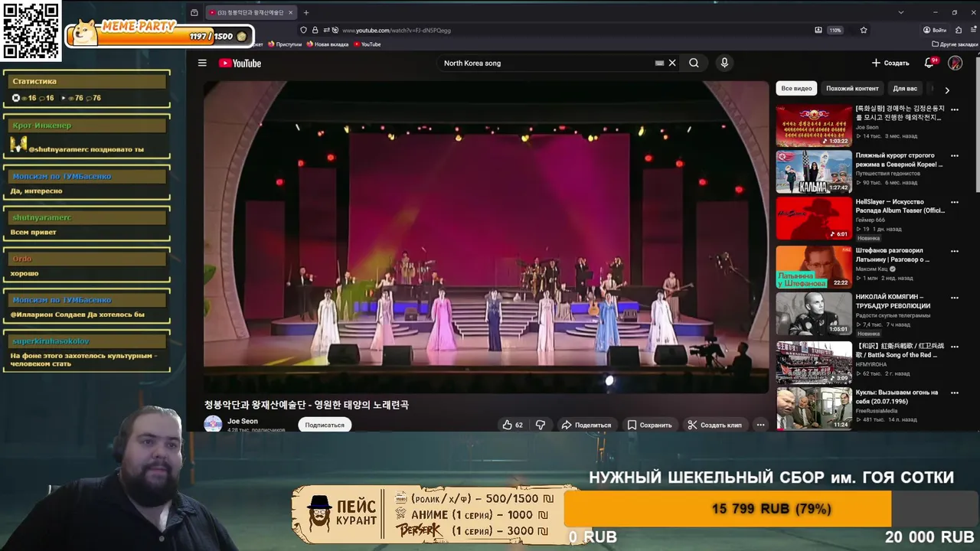
Task: Click the video player stage area
Action: point(486,237)
